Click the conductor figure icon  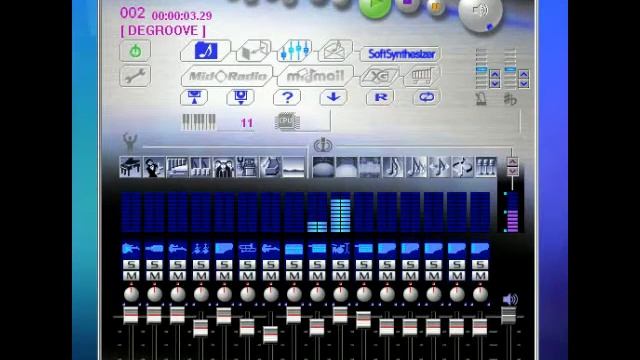coord(130,142)
